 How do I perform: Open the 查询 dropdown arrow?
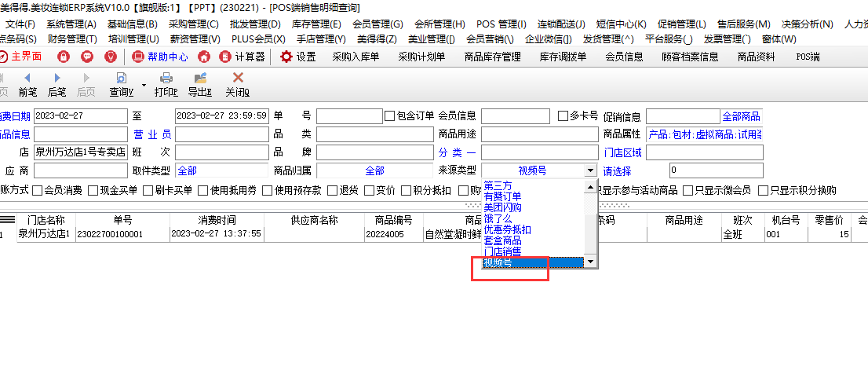point(144,86)
